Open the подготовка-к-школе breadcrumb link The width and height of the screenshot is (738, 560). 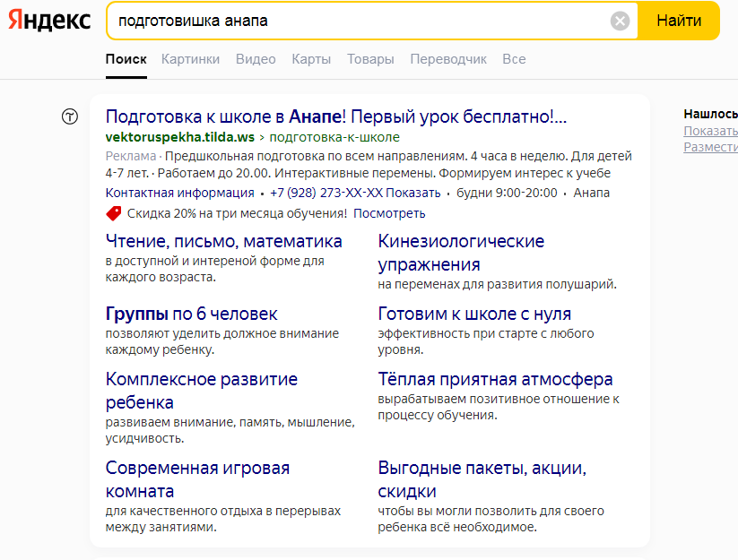[x=334, y=137]
